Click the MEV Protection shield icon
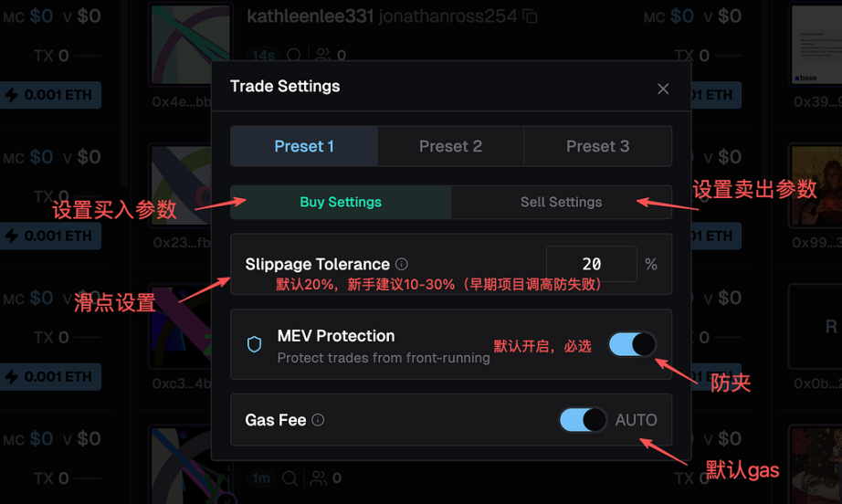The width and height of the screenshot is (842, 504). (255, 344)
